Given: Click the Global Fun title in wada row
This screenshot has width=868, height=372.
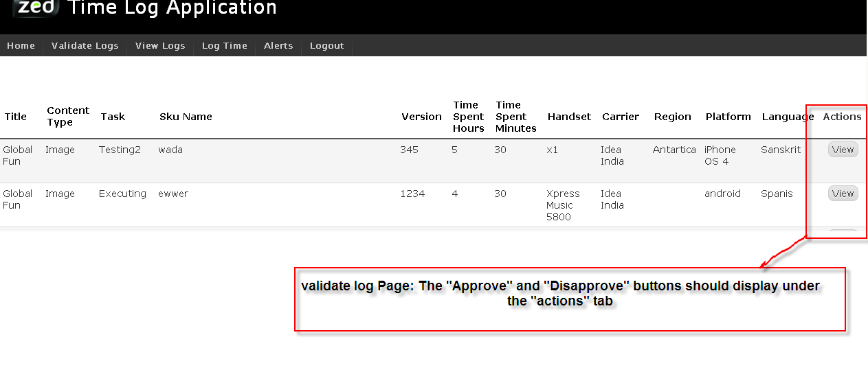Looking at the screenshot, I should pyautogui.click(x=17, y=155).
